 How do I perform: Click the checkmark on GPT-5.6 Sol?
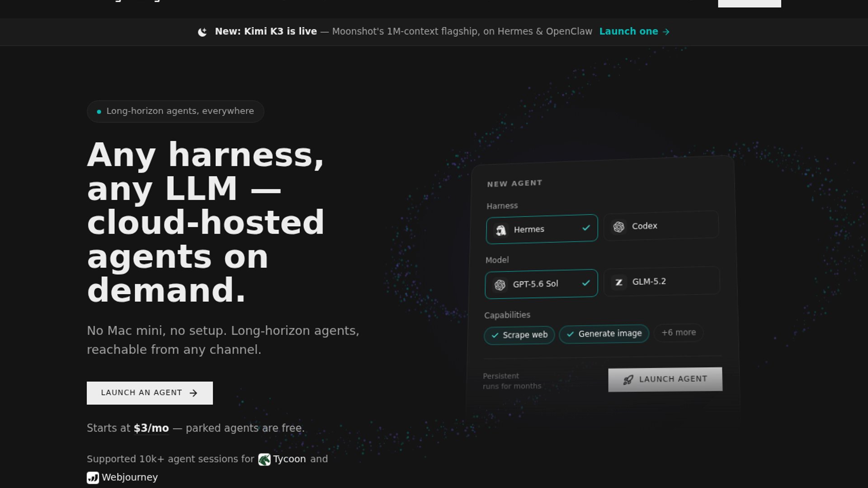point(586,283)
